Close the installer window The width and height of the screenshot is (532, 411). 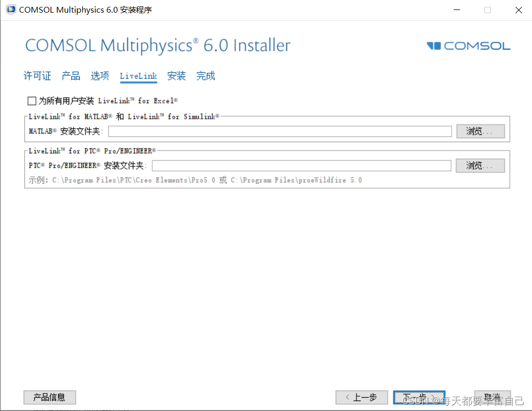point(518,10)
